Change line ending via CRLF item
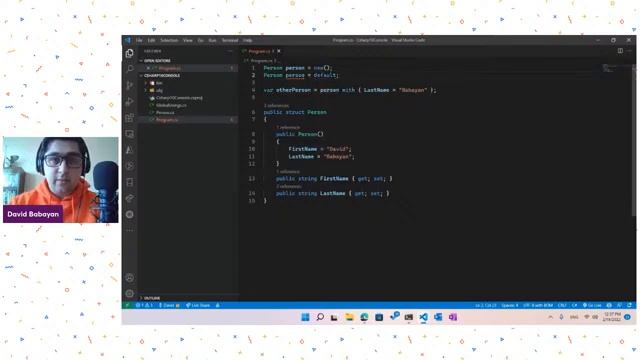The image size is (640, 360). tap(562, 305)
